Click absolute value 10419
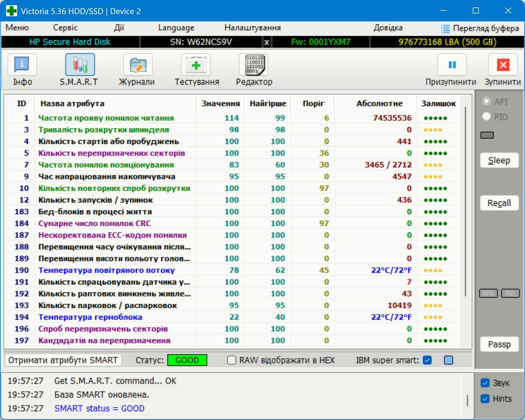 click(x=400, y=305)
